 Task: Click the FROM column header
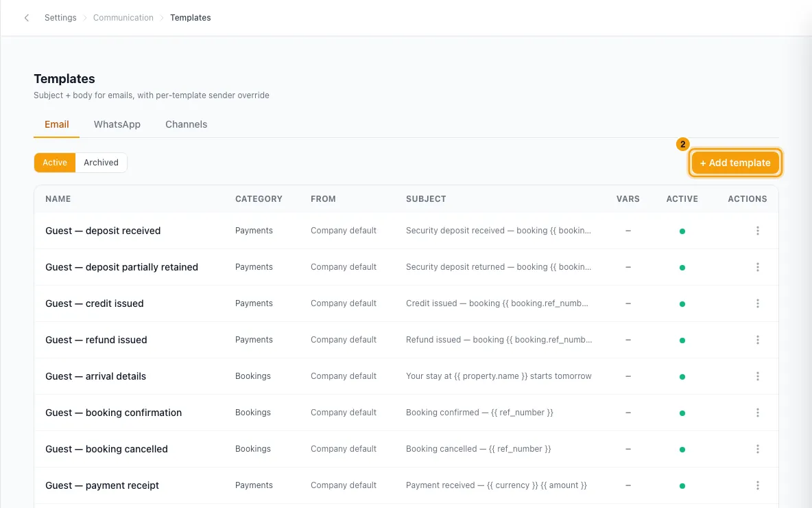(323, 199)
